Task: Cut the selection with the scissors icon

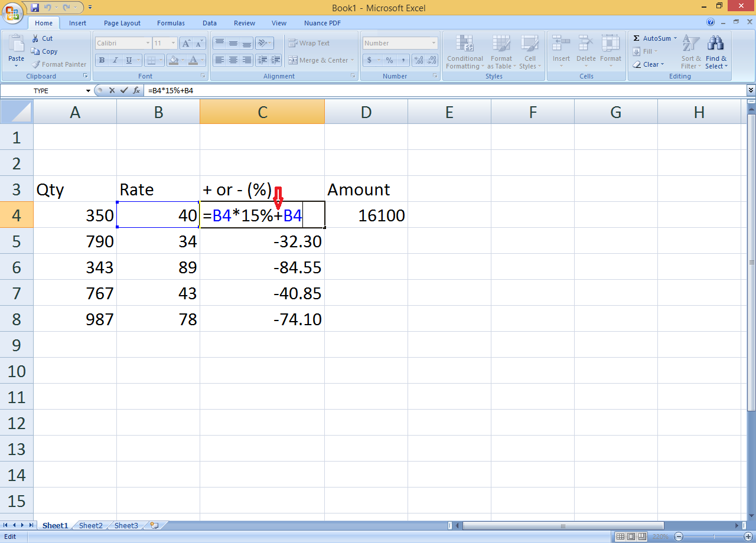Action: [x=35, y=38]
